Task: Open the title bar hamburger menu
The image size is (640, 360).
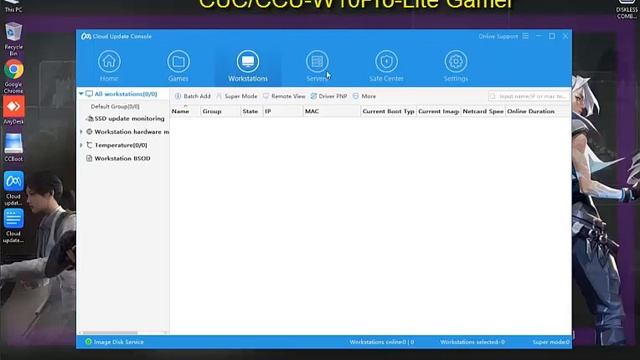Action: pos(526,36)
